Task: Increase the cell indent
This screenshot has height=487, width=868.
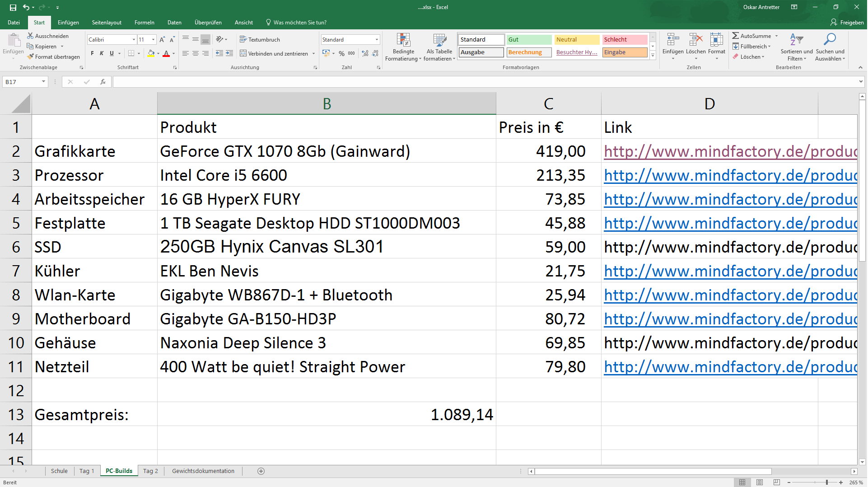Action: coord(229,53)
